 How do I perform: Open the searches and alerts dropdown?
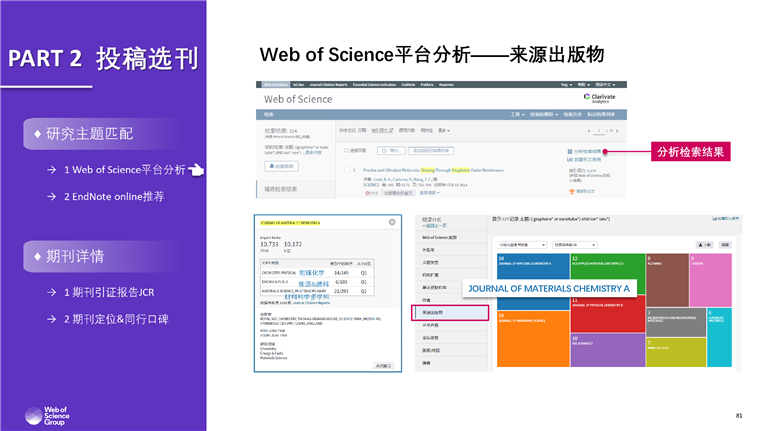pos(544,115)
